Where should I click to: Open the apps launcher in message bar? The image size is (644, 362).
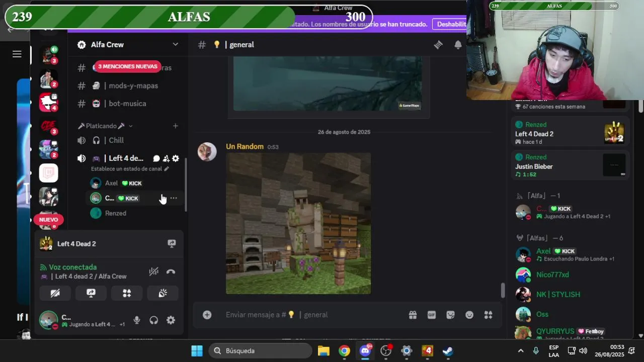[488, 315]
